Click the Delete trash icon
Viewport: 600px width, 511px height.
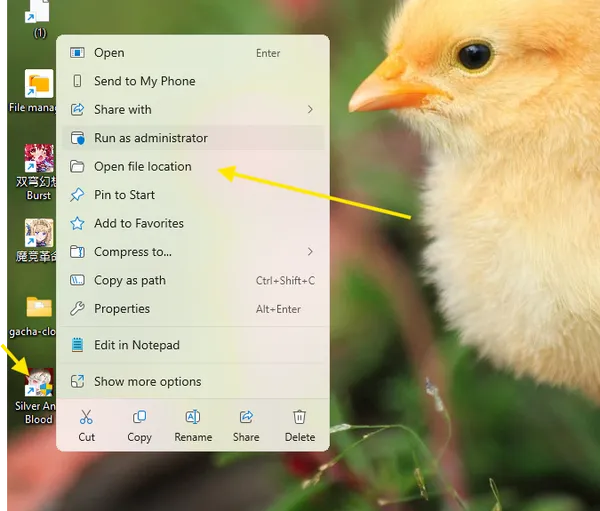pos(299,417)
